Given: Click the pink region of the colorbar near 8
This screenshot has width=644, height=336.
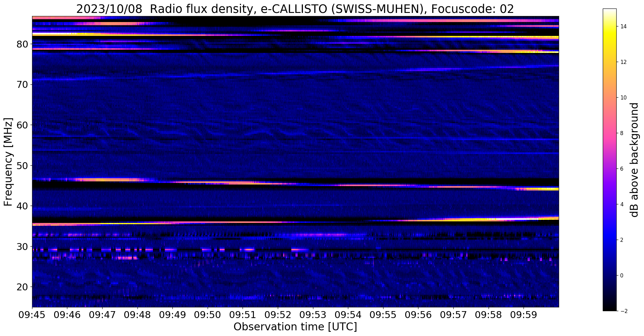Looking at the screenshot, I should pyautogui.click(x=609, y=133).
